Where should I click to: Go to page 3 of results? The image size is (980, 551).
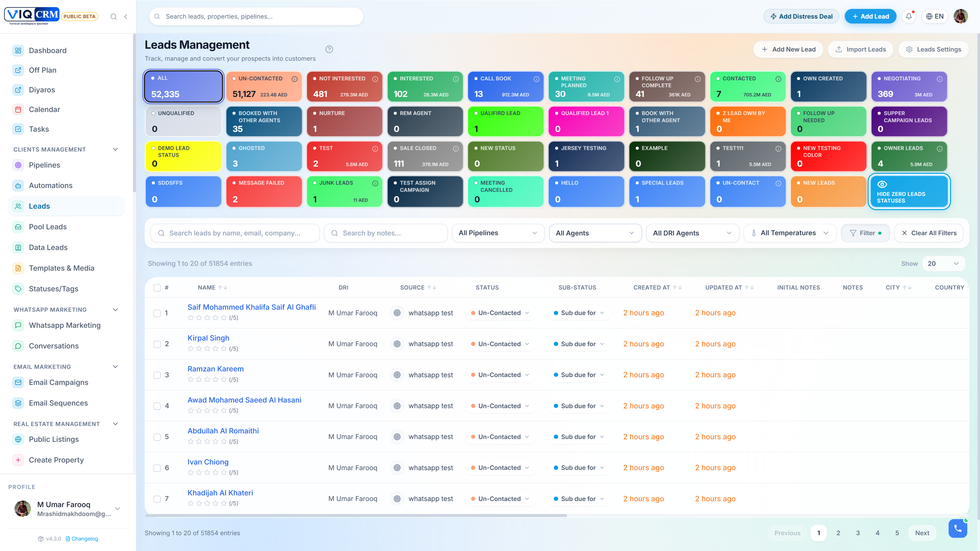(x=858, y=533)
